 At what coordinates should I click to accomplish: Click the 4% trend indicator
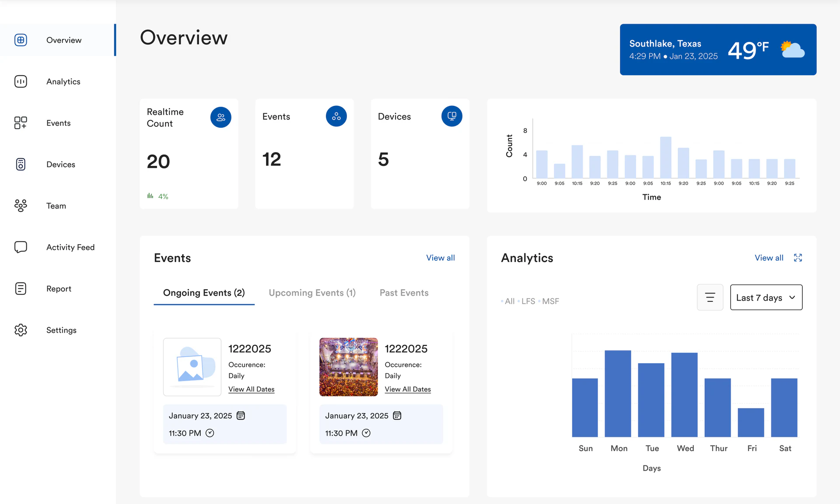click(x=158, y=196)
